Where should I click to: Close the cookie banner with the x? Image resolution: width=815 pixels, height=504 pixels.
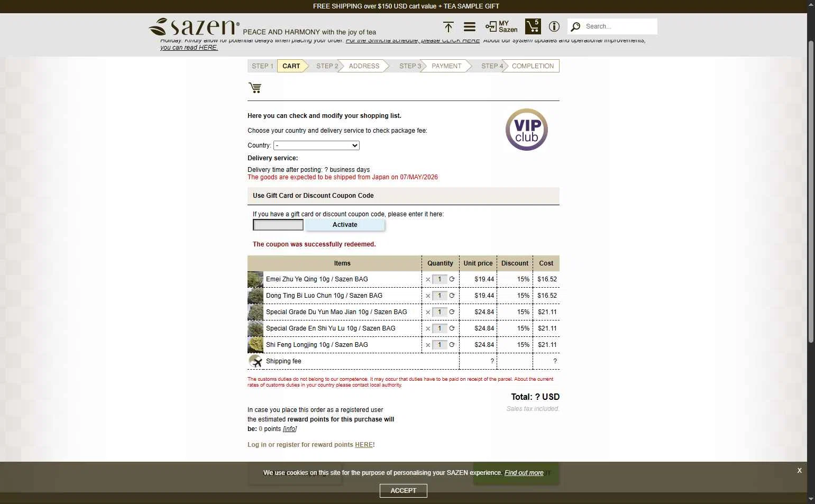799,470
